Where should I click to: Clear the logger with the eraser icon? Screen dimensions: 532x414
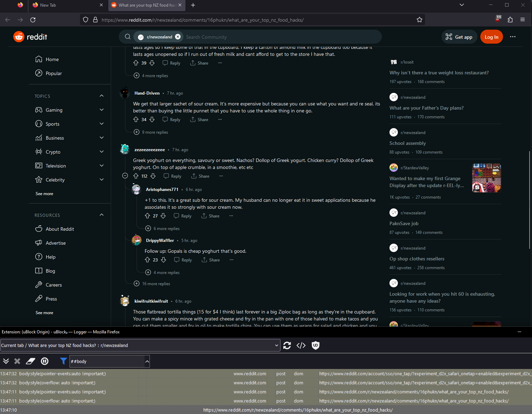30,361
